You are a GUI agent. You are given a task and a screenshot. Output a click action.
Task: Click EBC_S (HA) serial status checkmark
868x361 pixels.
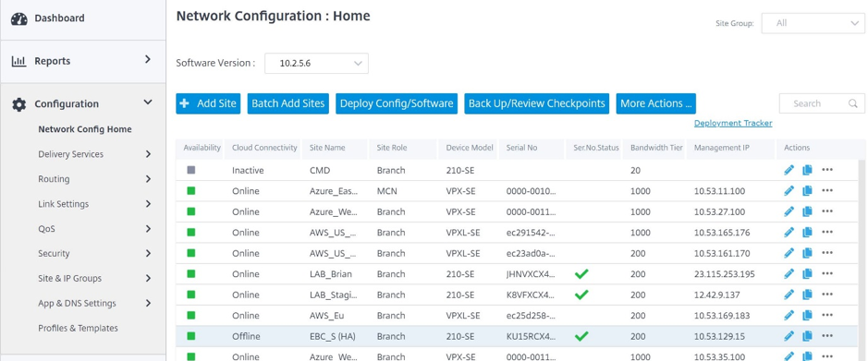(581, 335)
